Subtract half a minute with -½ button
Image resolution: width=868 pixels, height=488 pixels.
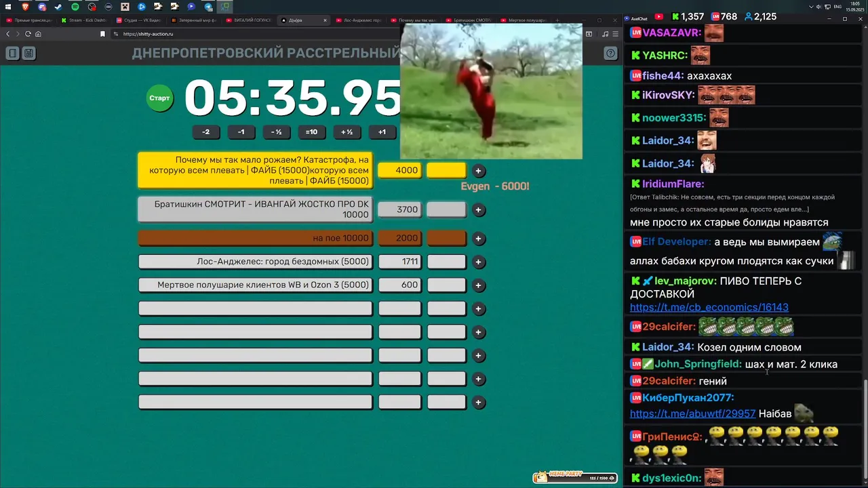pos(276,132)
